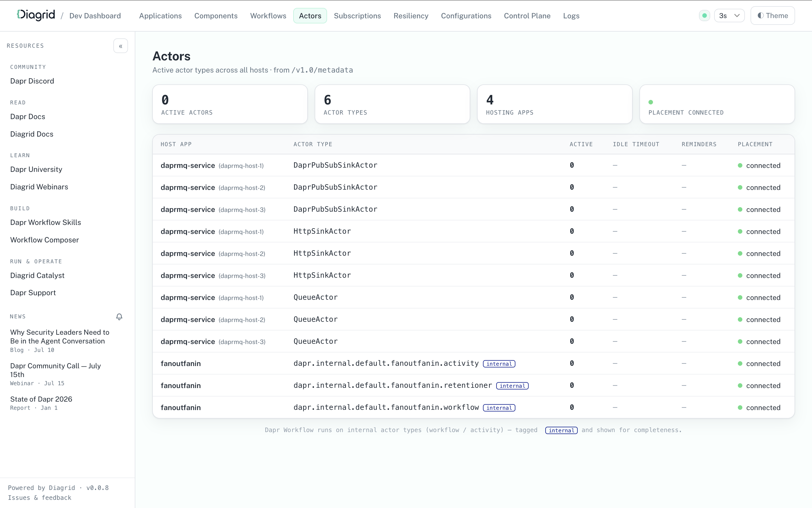Screen dimensions: 812x508
Task: Click the Active column header
Action: (581, 144)
